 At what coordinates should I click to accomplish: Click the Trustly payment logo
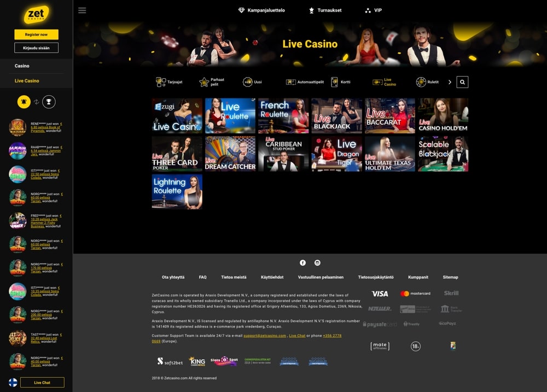412,324
